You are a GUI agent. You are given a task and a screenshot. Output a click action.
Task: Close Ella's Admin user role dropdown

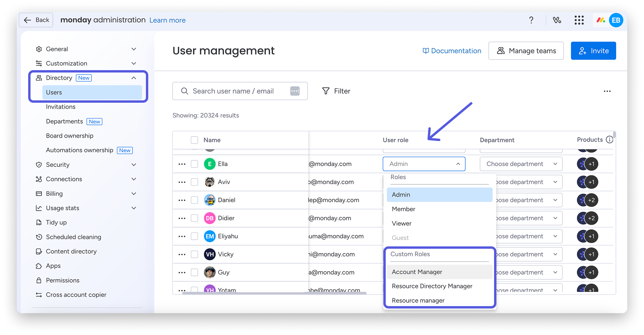click(x=424, y=164)
